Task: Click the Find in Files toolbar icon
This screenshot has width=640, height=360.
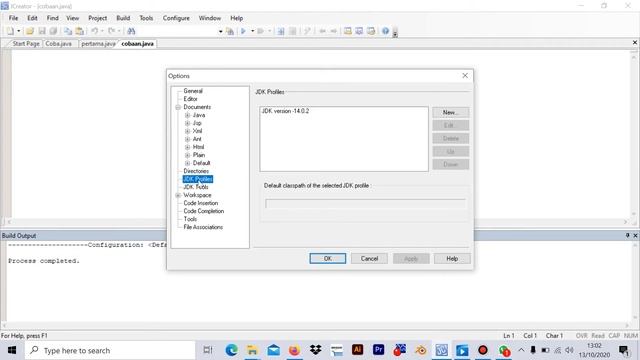Action: point(230,31)
